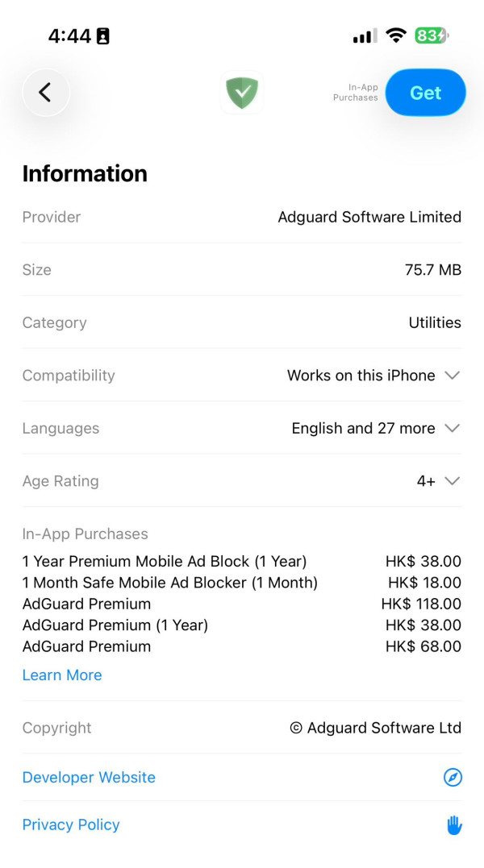Expand the Languages list chevron
This screenshot has width=484, height=868.
click(453, 429)
